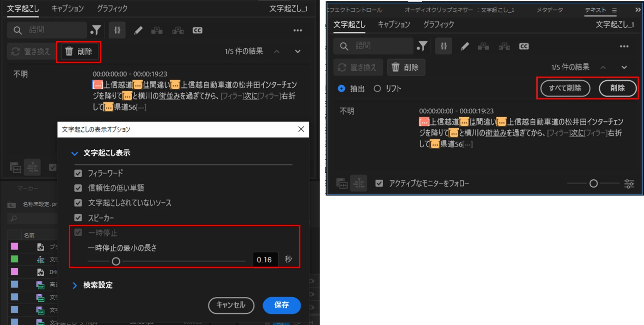Click the pencil edit icon in right panel
644x325 pixels.
(464, 47)
